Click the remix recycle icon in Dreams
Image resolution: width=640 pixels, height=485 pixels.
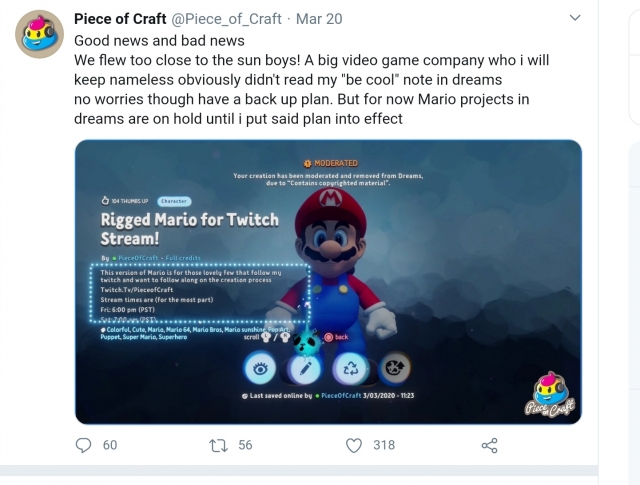tap(349, 369)
